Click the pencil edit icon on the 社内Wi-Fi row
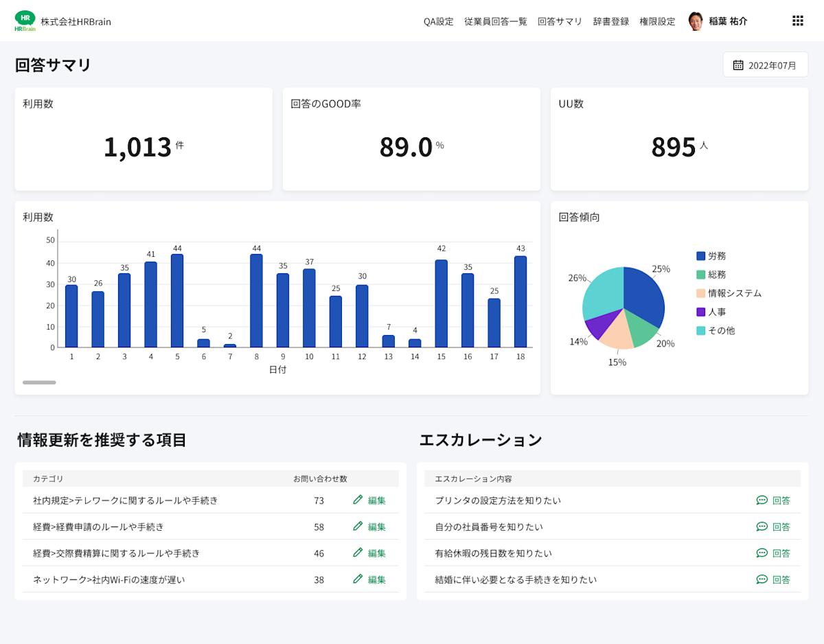This screenshot has width=824, height=644. pyautogui.click(x=358, y=579)
